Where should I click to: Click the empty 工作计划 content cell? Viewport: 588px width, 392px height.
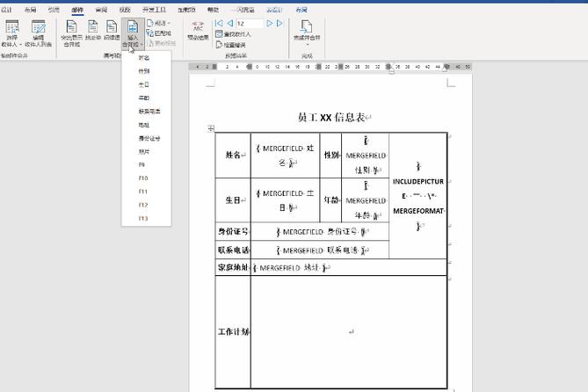[349, 332]
